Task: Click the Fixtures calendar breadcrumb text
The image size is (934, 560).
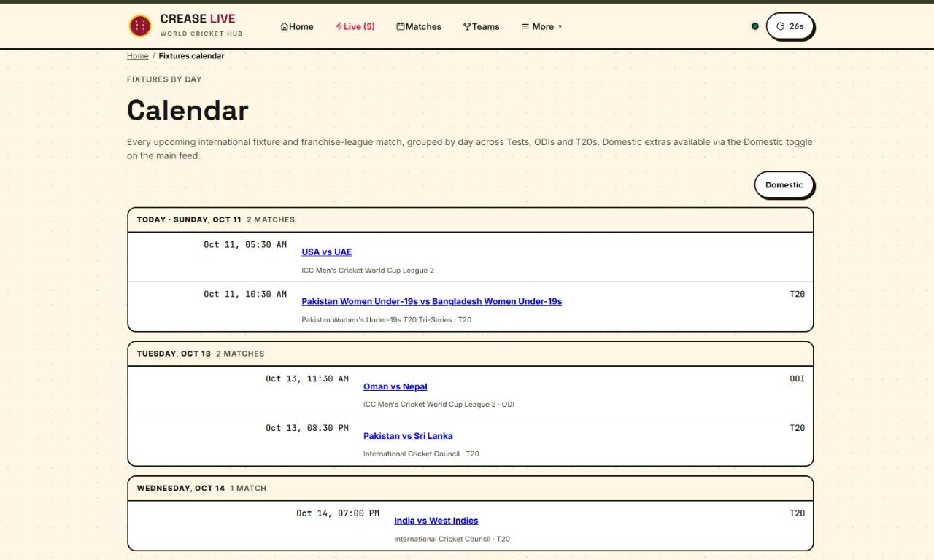Action: (x=191, y=56)
